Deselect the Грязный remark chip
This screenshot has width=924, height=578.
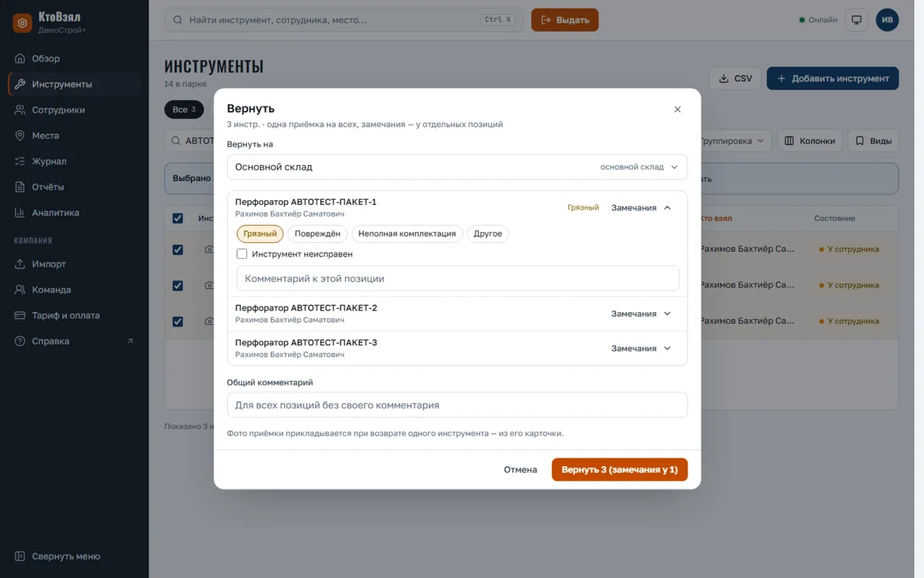260,234
